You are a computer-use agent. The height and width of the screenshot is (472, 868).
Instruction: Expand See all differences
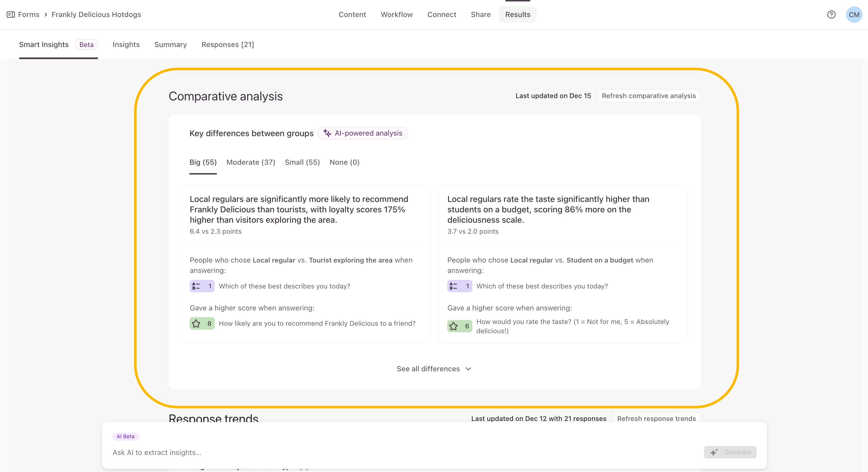428,369
